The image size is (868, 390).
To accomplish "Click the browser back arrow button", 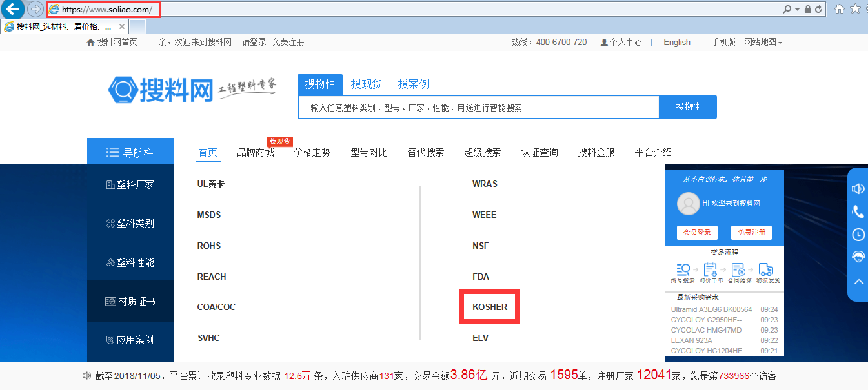I will pyautogui.click(x=13, y=9).
